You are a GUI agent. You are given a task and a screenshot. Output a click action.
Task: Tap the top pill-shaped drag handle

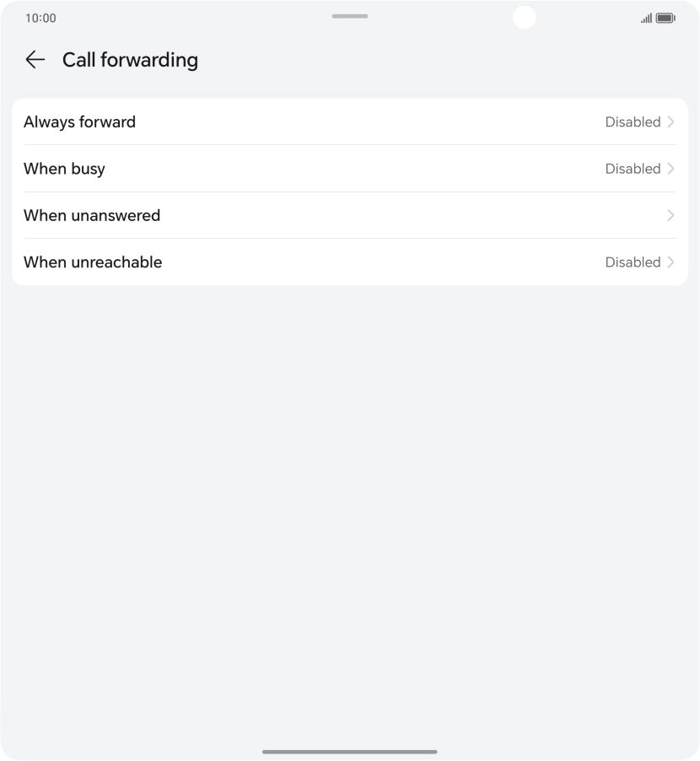click(350, 16)
